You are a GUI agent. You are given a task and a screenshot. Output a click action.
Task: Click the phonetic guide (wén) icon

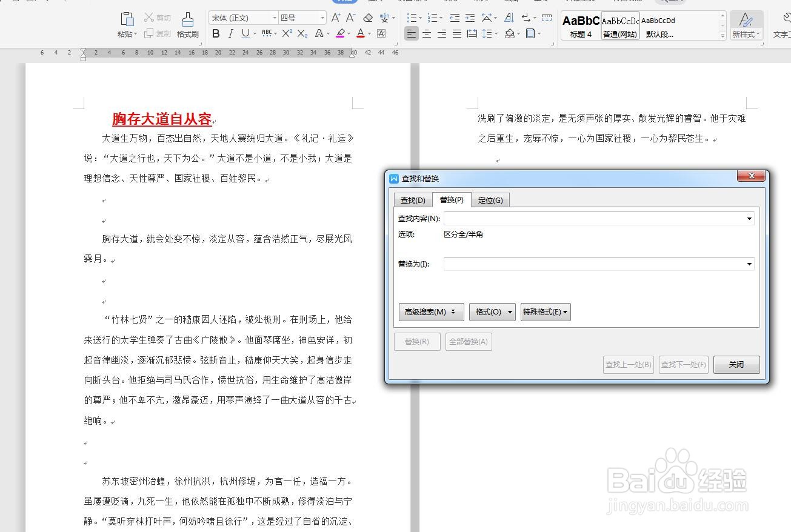click(384, 18)
